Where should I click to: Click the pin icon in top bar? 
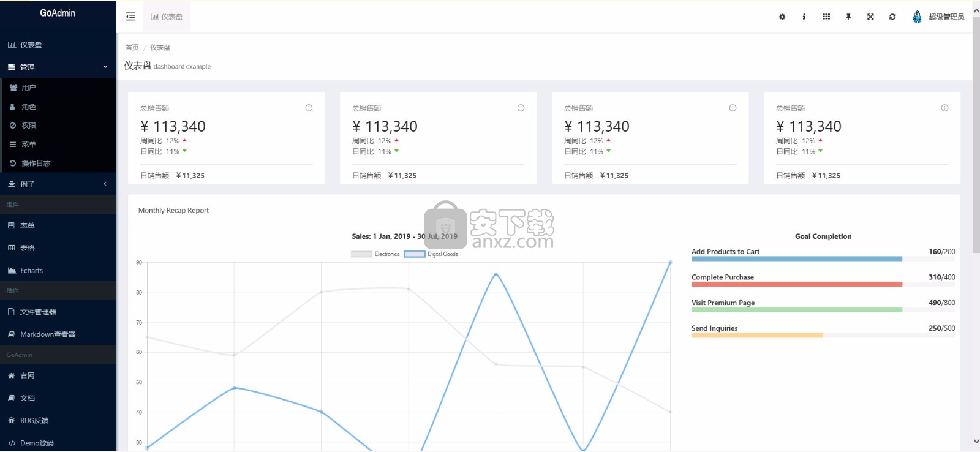[848, 17]
